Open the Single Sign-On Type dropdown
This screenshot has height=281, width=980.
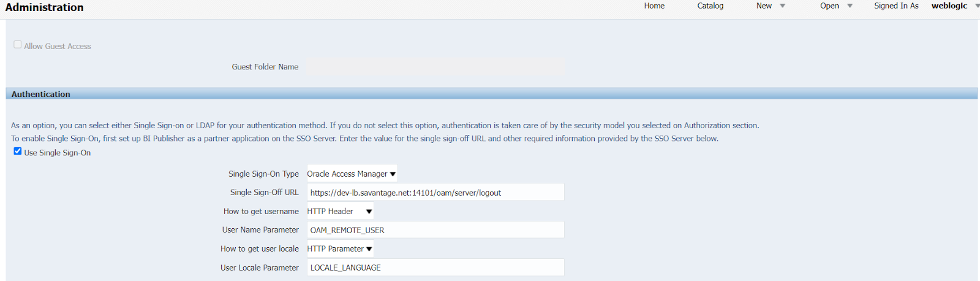352,174
